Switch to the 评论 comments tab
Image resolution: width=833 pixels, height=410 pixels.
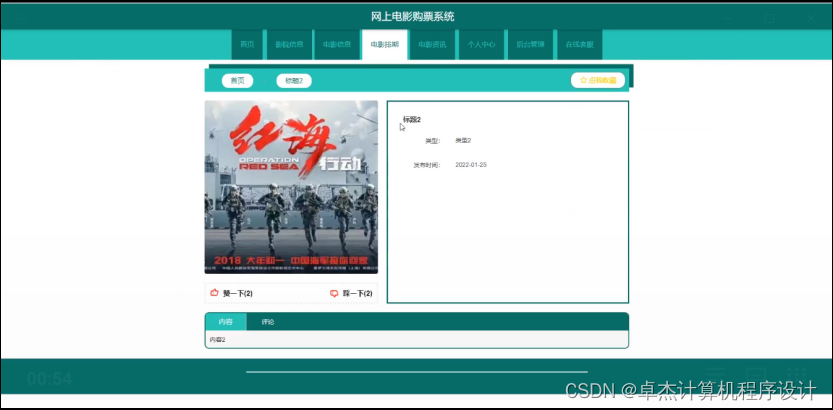tap(268, 322)
